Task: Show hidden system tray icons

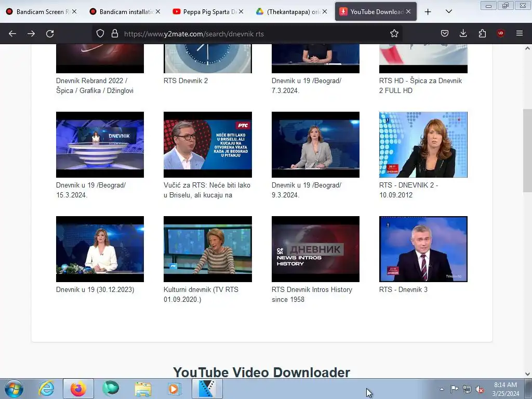Action: pos(442,389)
